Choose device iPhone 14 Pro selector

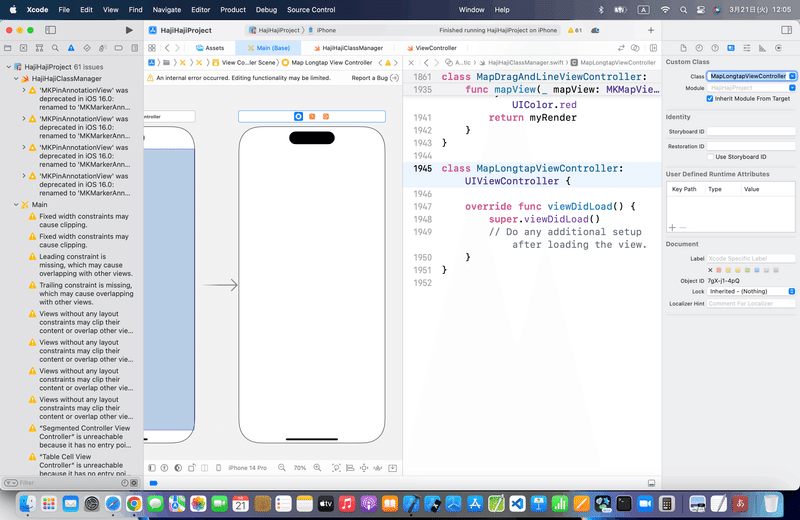[247, 467]
